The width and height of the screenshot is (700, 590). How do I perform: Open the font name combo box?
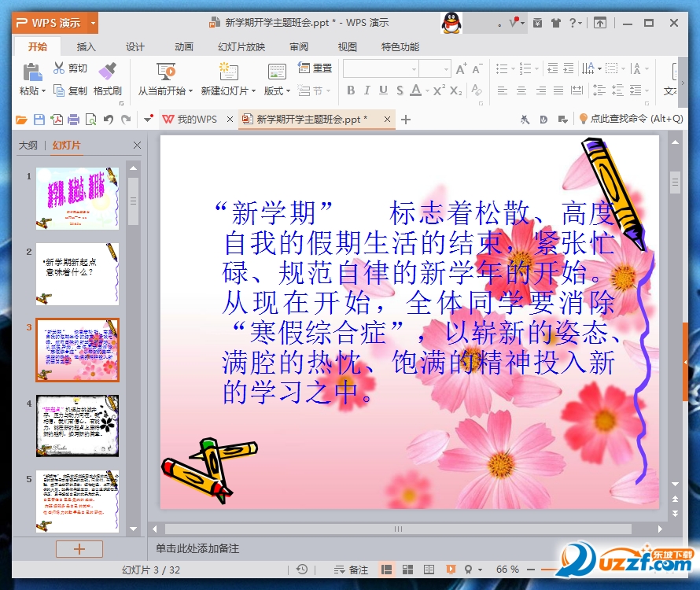click(381, 69)
